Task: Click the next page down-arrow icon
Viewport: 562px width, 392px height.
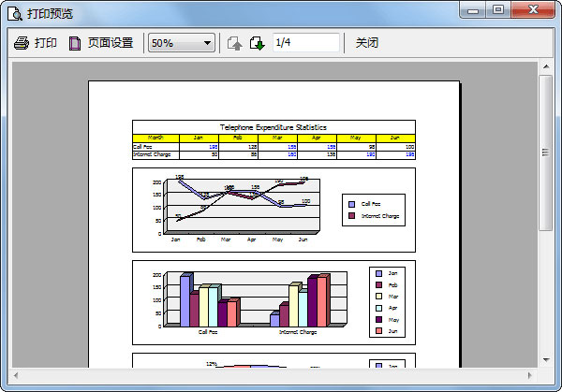Action: click(257, 43)
